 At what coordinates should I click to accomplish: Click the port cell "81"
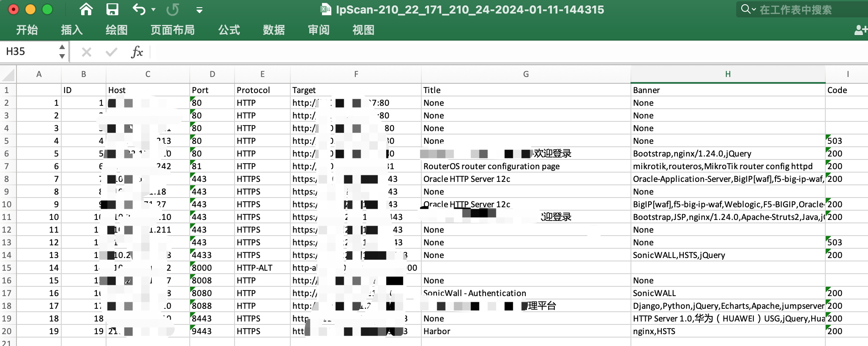pyautogui.click(x=212, y=166)
